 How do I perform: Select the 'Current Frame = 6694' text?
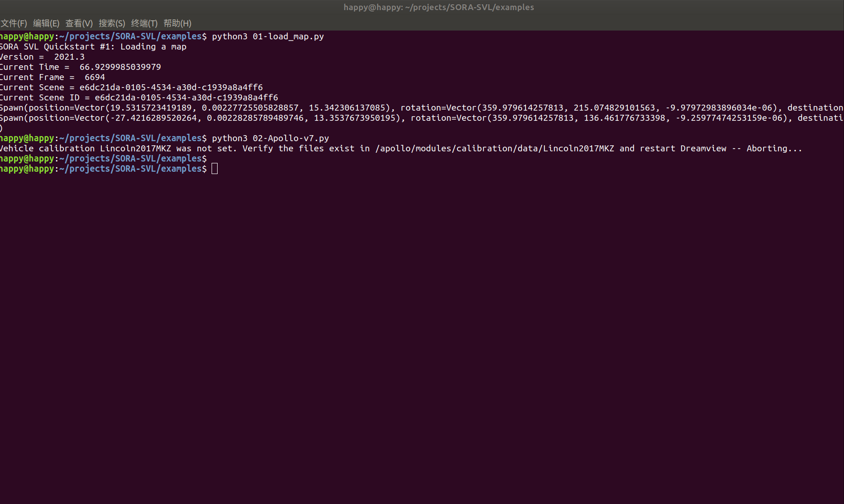tap(52, 77)
